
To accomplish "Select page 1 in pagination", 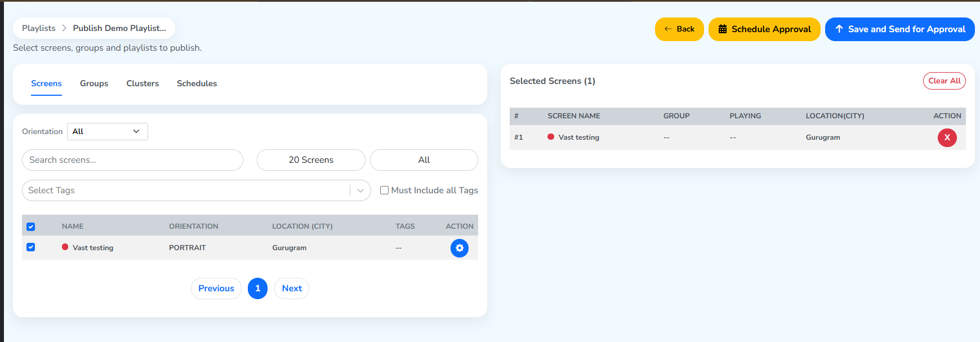I will [257, 288].
